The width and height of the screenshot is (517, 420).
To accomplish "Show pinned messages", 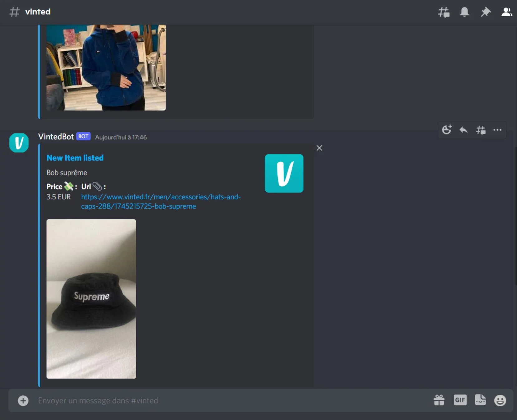I will click(486, 12).
